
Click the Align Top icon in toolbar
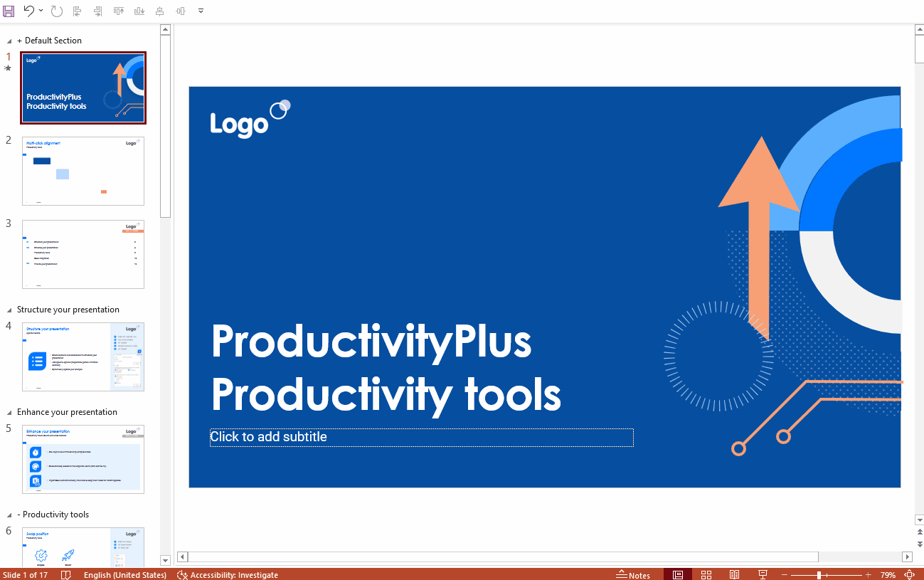click(x=119, y=11)
